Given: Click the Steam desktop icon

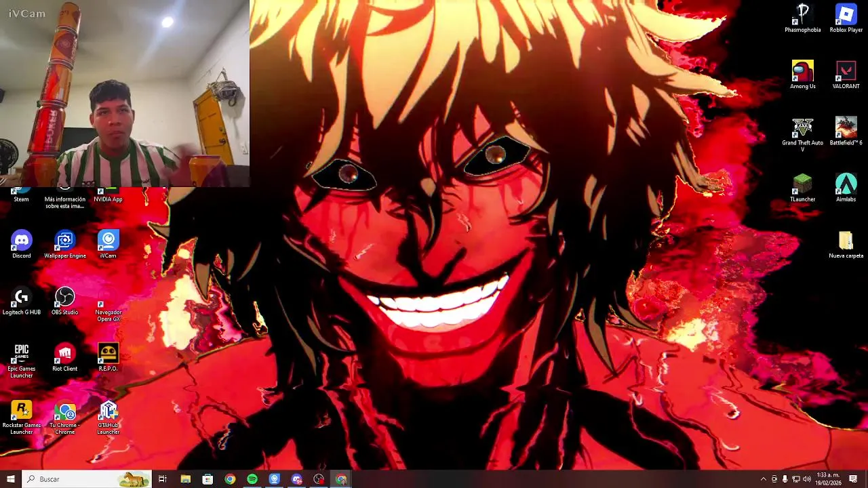Looking at the screenshot, I should point(21,195).
